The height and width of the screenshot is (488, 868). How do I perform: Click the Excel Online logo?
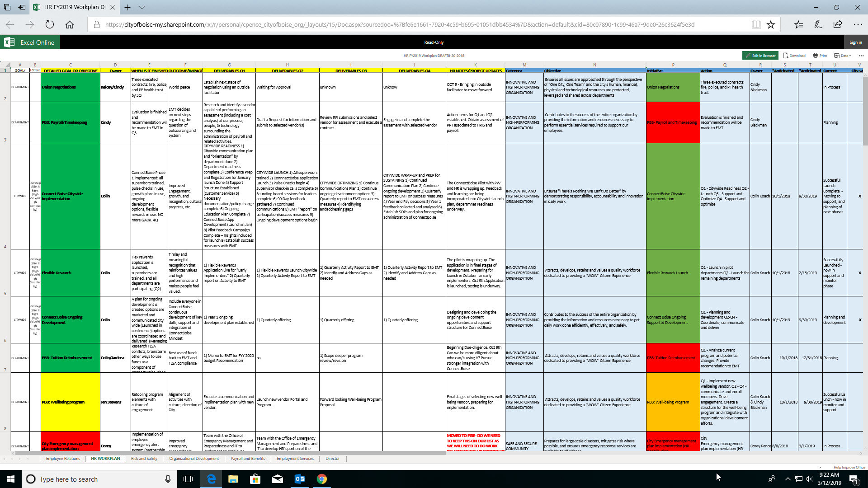tap(30, 42)
